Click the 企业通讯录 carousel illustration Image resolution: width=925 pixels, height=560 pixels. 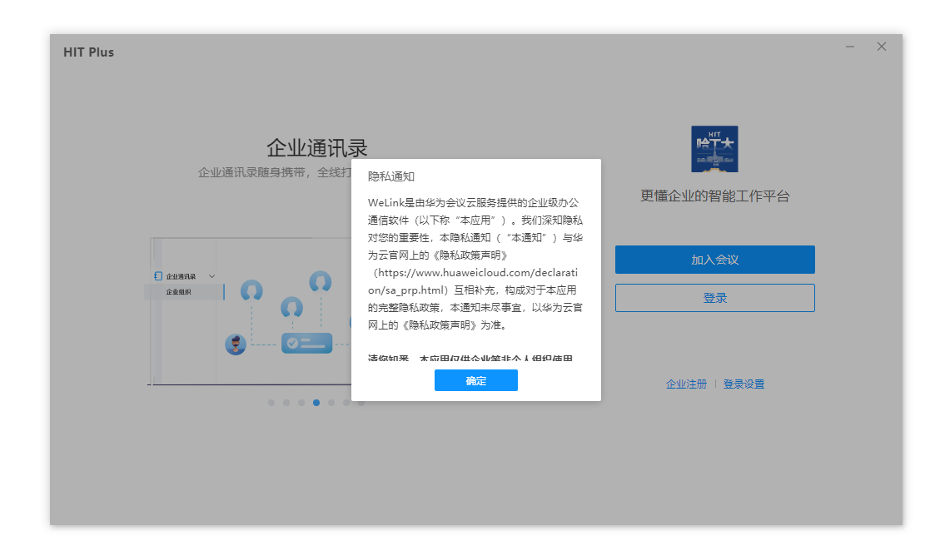(x=250, y=311)
